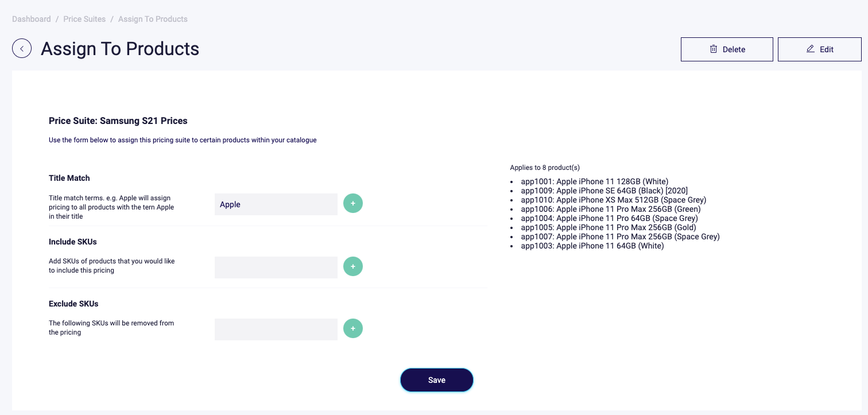868x415 pixels.
Task: Click the plus icon beside Exclude SKUs field
Action: (353, 328)
